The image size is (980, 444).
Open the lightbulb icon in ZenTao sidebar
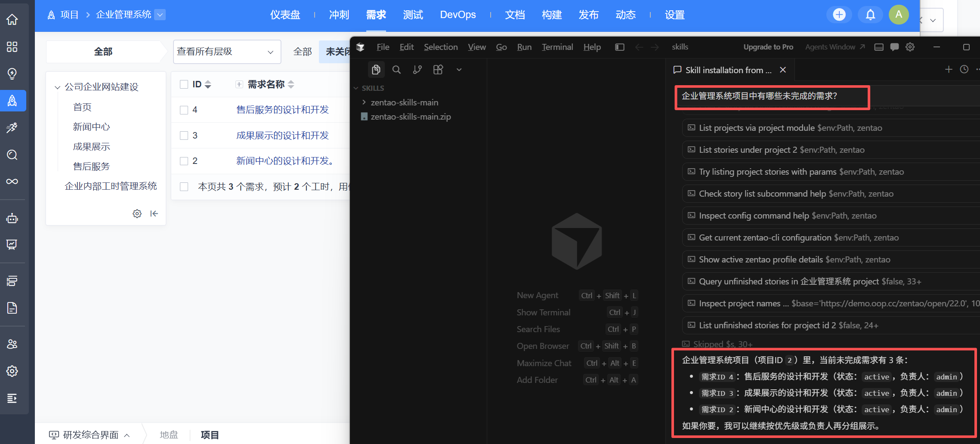click(x=12, y=74)
